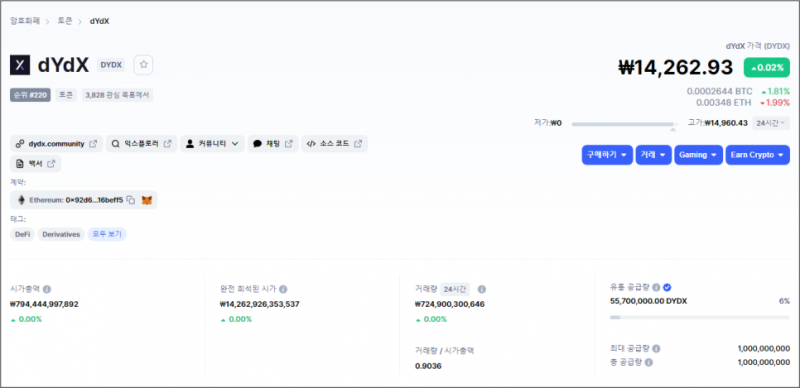Open info icon next to 시가총액
Screen dimensions: 800x388
47,289
